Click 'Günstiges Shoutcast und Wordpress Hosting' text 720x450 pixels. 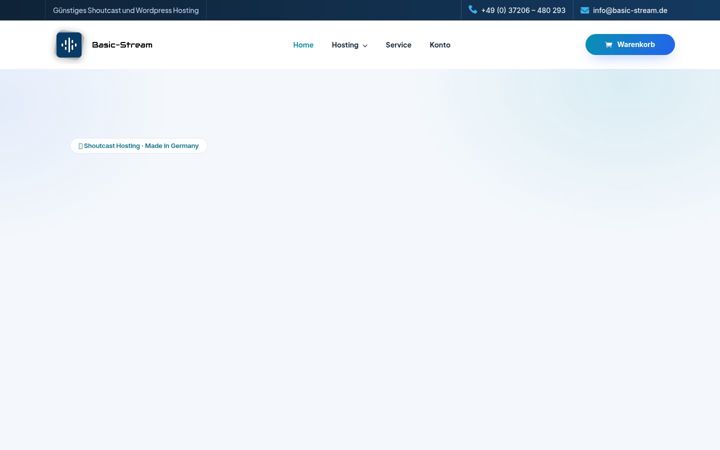point(126,10)
